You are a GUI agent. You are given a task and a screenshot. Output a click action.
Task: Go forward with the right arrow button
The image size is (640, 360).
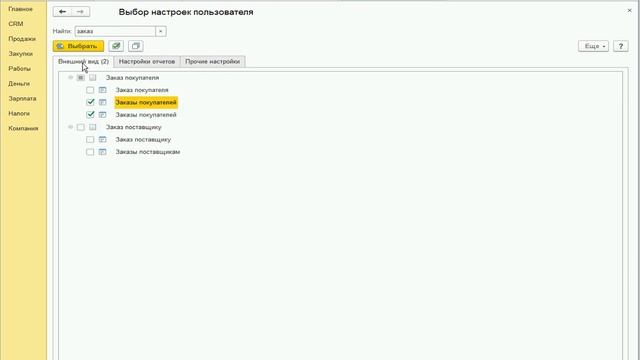(80, 12)
